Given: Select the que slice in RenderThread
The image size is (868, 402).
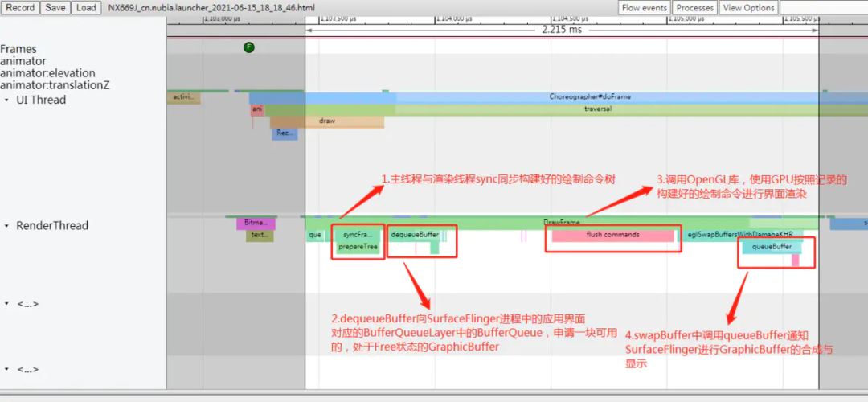Looking at the screenshot, I should tap(315, 236).
